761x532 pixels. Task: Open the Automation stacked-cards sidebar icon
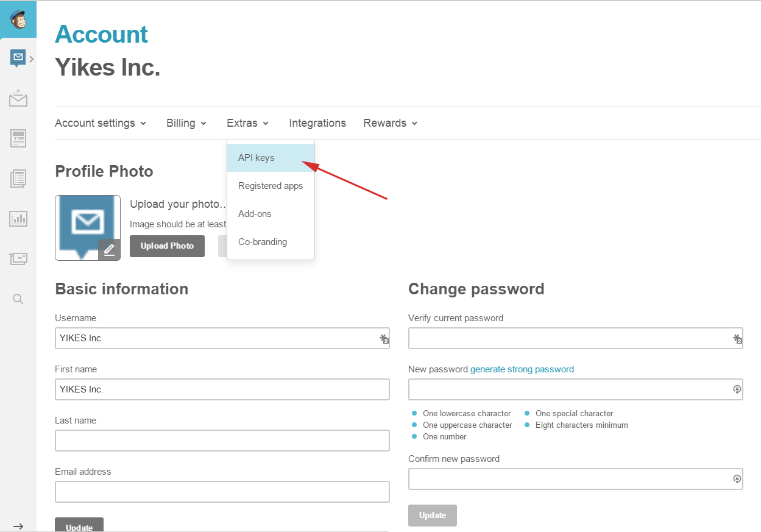coord(18,258)
